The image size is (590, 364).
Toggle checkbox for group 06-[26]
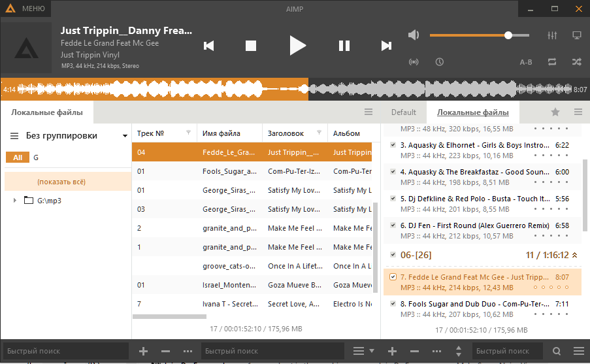pos(393,255)
